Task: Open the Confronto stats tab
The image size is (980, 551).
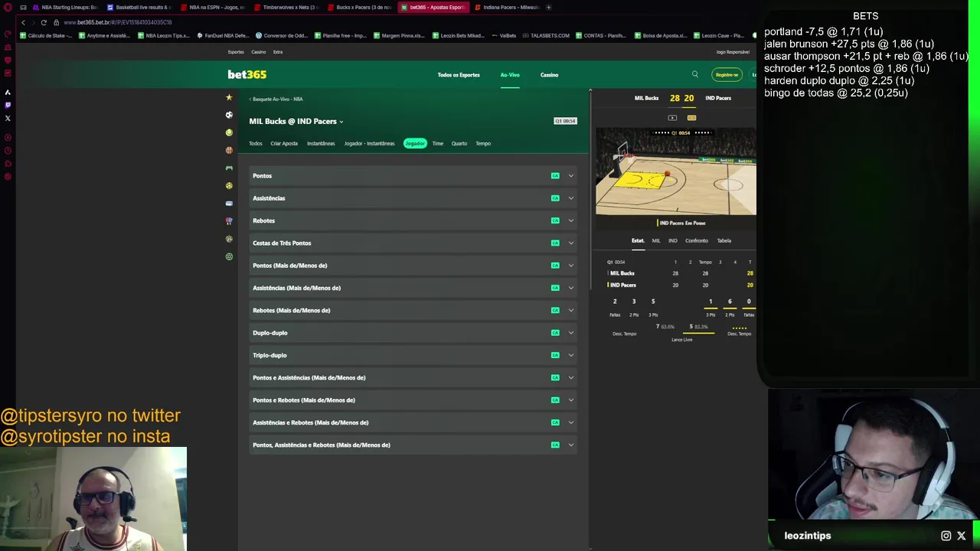Action: point(697,240)
